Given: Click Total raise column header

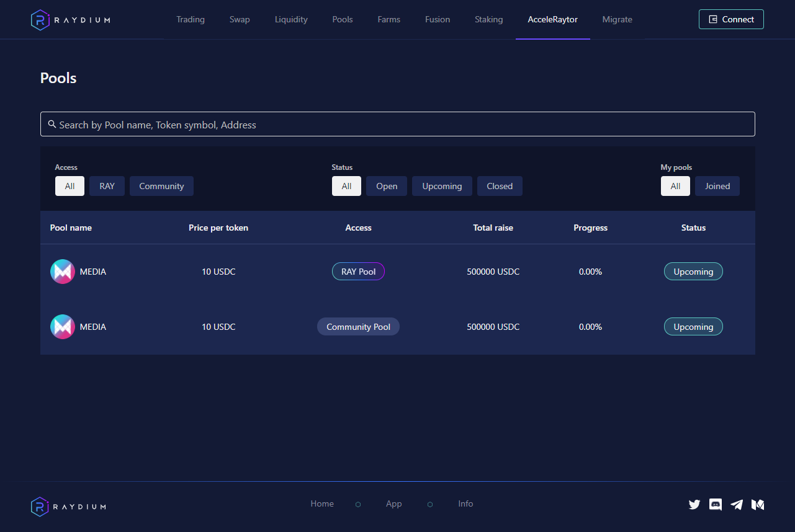Looking at the screenshot, I should coord(493,228).
